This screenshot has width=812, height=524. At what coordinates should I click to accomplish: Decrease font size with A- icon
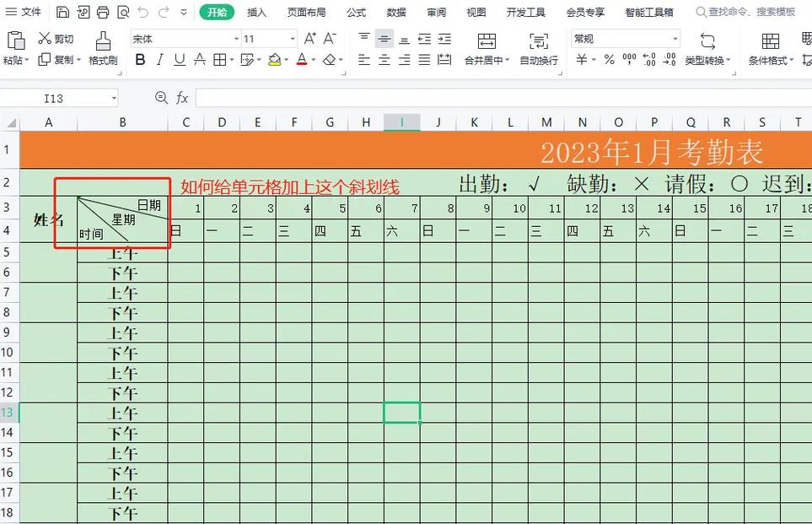coord(330,38)
